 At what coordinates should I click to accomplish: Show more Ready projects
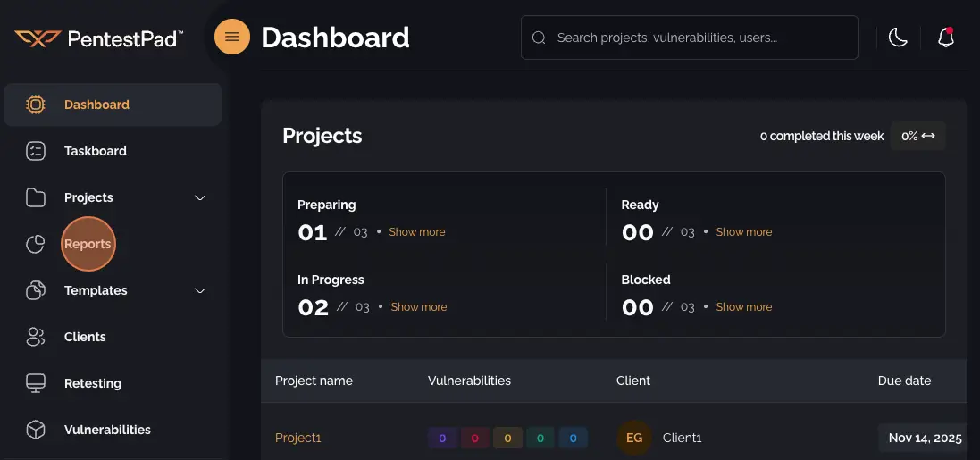(x=744, y=232)
